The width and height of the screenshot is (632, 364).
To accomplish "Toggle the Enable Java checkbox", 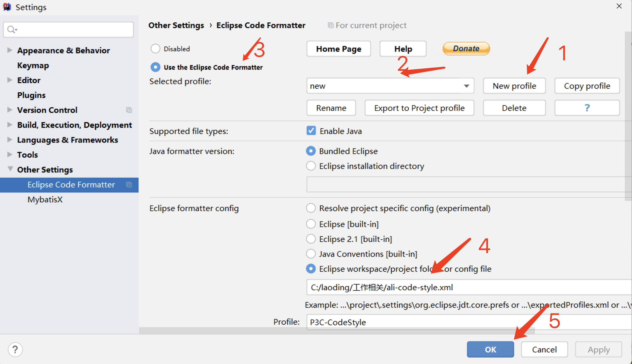I will click(x=311, y=131).
